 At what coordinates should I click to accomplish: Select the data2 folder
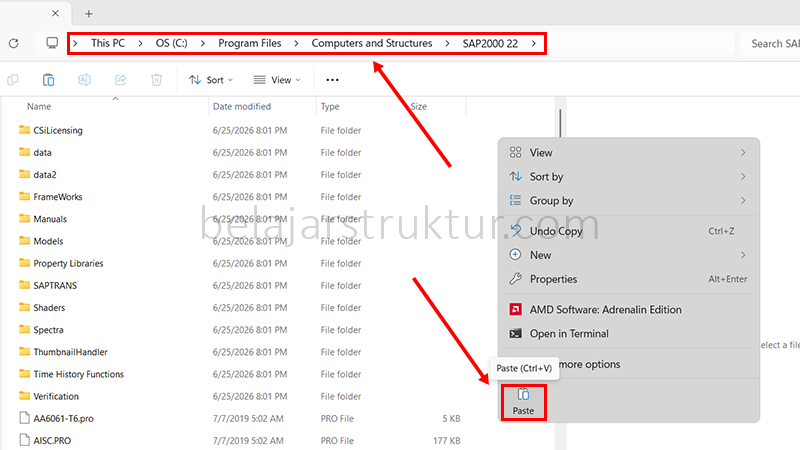(45, 174)
